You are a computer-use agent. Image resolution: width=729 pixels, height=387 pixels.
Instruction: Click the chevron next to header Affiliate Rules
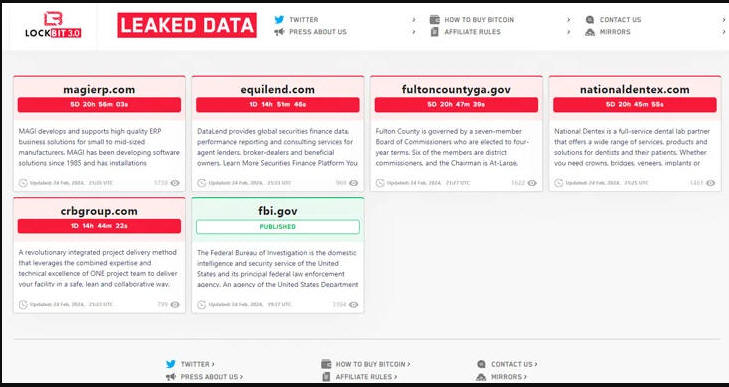click(569, 32)
